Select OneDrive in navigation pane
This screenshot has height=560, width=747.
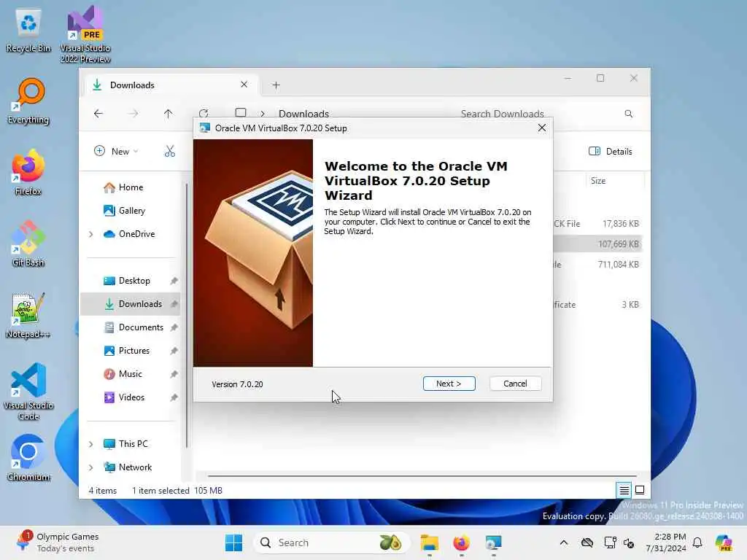click(130, 234)
